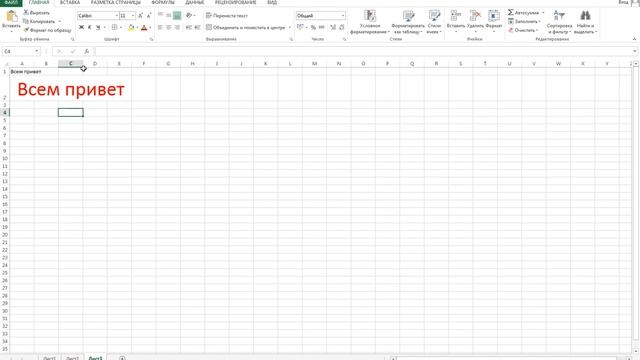This screenshot has height=360, width=640.
Task: Apply red font color A
Action: coord(144,27)
